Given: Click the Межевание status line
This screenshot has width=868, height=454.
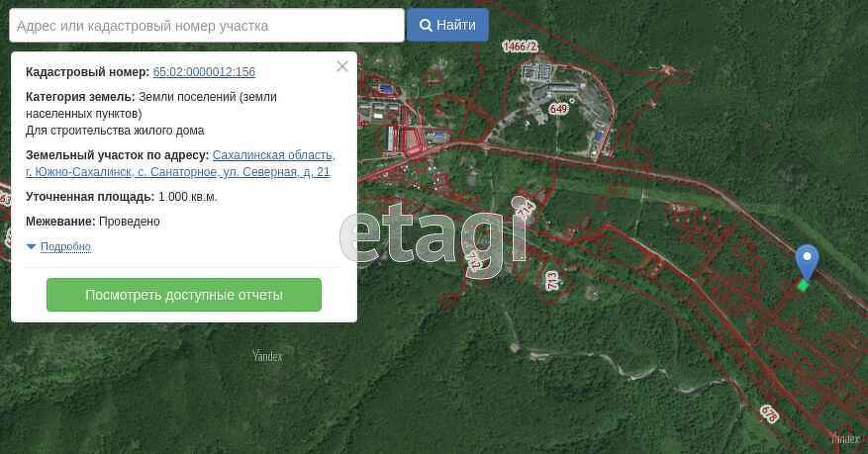Looking at the screenshot, I should coord(92,222).
